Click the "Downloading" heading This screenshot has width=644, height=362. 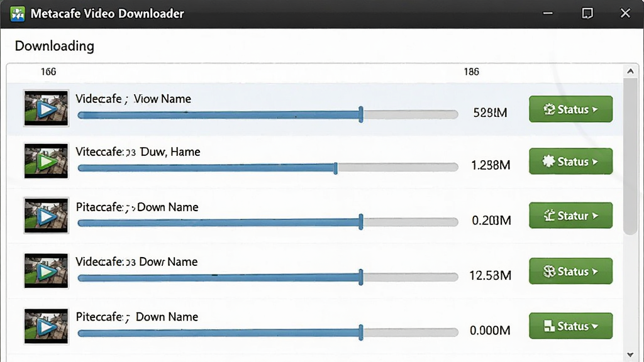tap(55, 46)
